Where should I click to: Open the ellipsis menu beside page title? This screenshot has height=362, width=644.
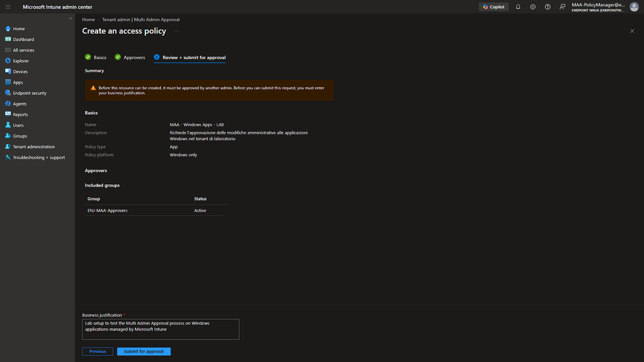[x=177, y=31]
